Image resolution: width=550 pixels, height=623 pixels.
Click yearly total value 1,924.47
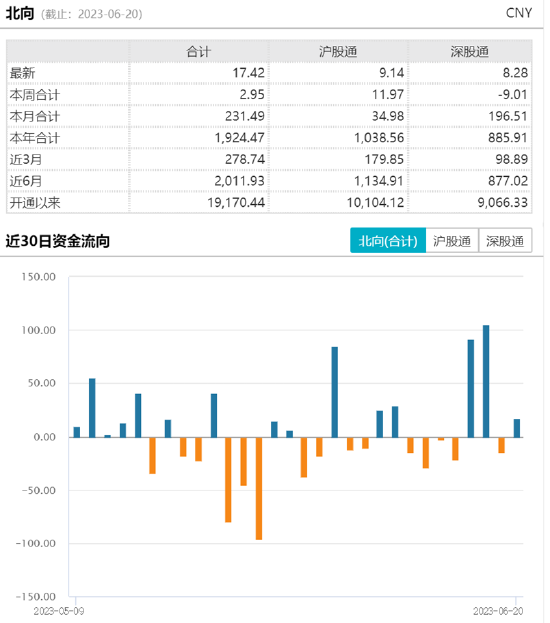(240, 137)
